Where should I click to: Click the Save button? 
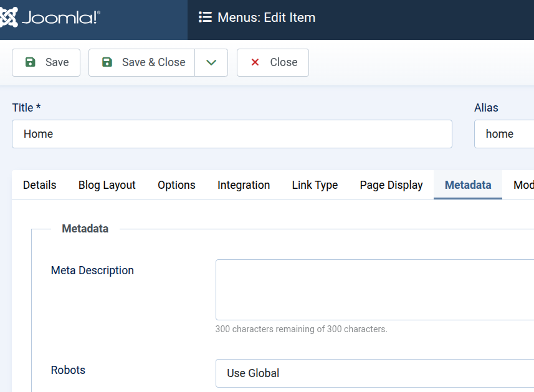point(46,62)
